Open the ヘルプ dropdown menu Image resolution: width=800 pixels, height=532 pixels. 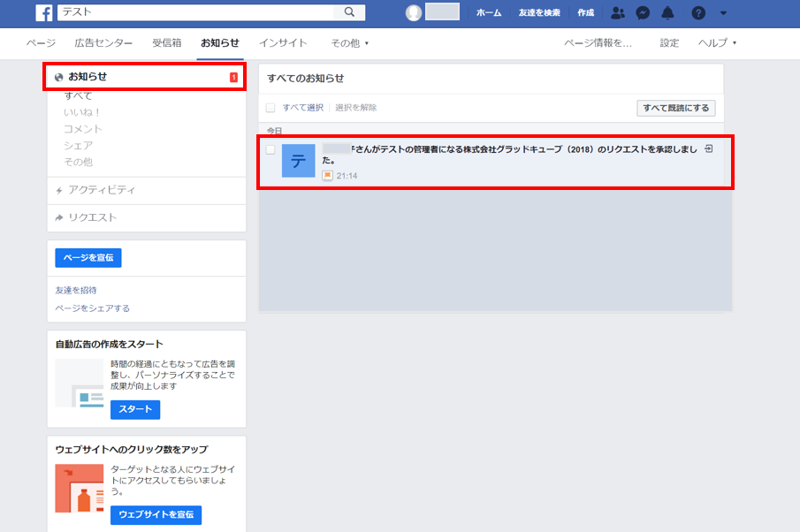pos(717,42)
